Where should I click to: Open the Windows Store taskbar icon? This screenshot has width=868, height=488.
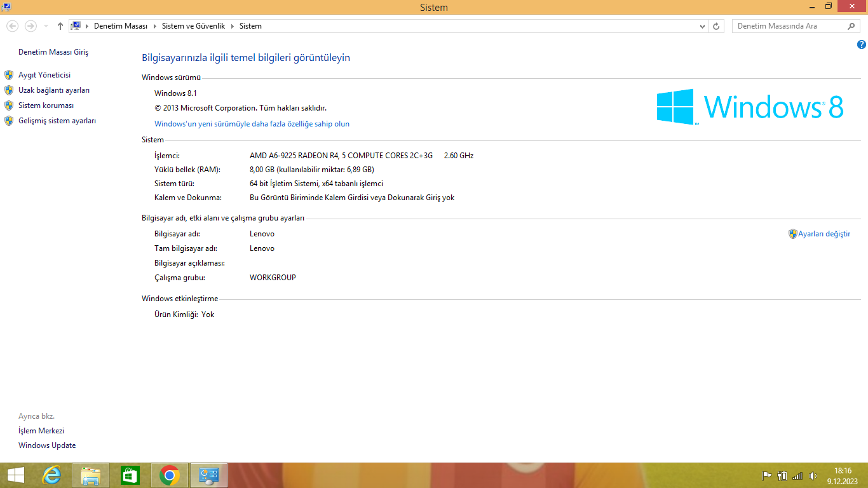pyautogui.click(x=130, y=475)
